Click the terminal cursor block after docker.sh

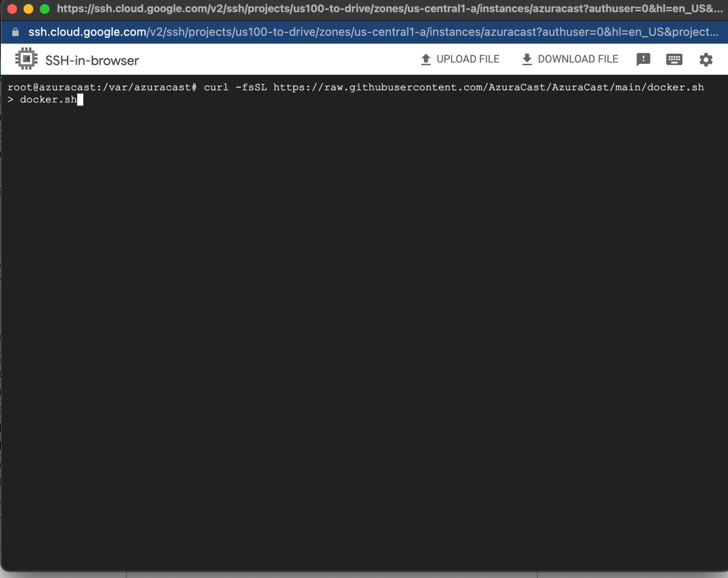pyautogui.click(x=80, y=99)
